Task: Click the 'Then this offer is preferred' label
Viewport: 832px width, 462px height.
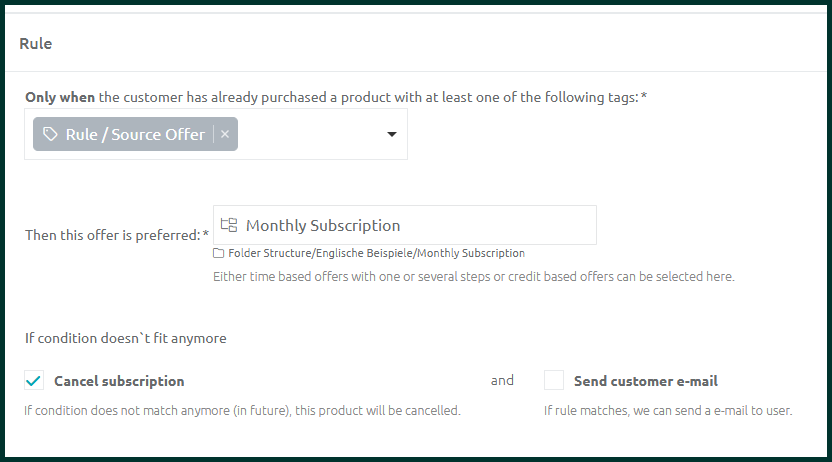Action: (x=117, y=235)
